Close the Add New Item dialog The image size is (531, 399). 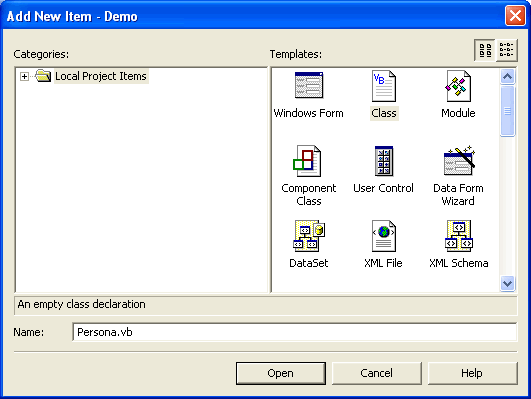[x=515, y=16]
